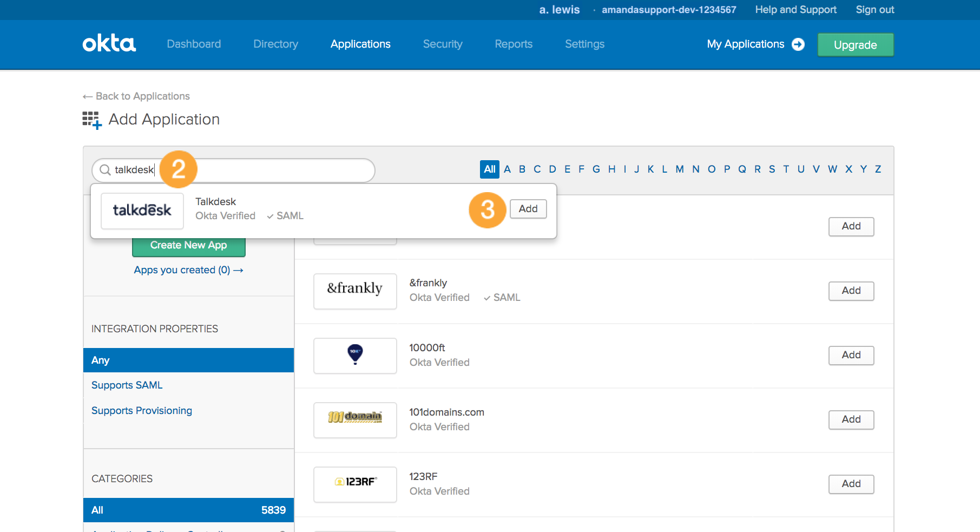This screenshot has width=980, height=532.
Task: Click Create New App button
Action: coord(188,245)
